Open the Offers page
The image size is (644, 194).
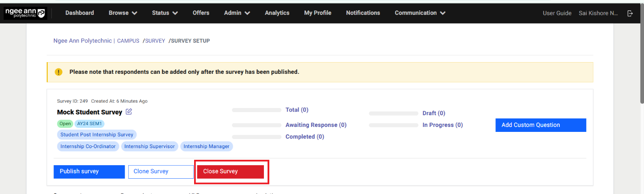pyautogui.click(x=201, y=13)
